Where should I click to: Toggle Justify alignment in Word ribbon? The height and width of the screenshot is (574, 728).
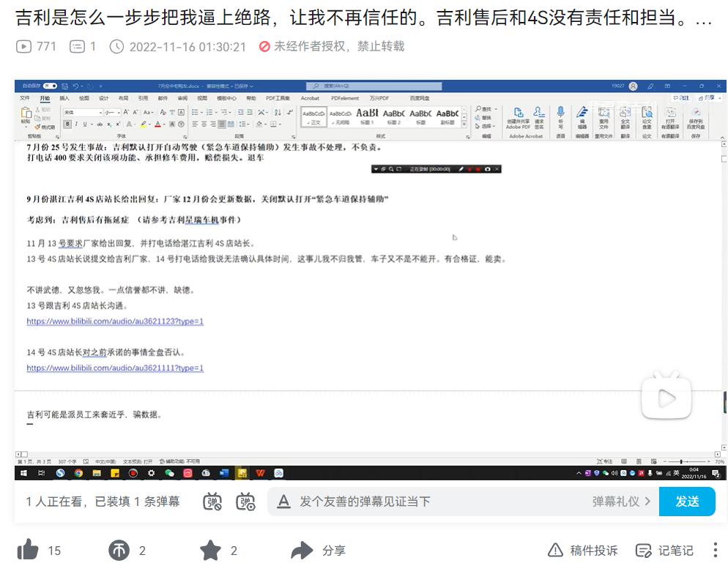click(222, 124)
